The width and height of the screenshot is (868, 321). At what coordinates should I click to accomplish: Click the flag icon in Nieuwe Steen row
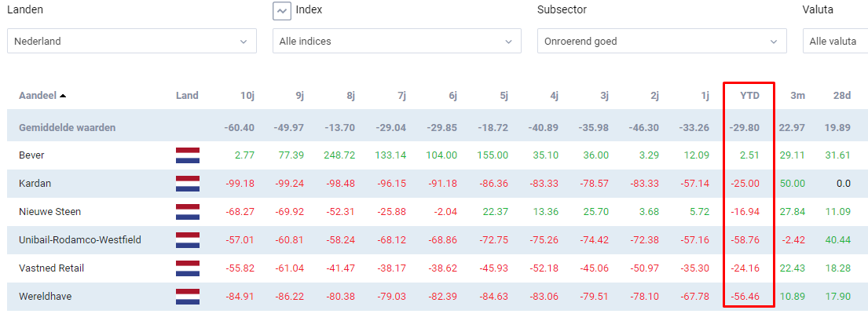pyautogui.click(x=188, y=212)
